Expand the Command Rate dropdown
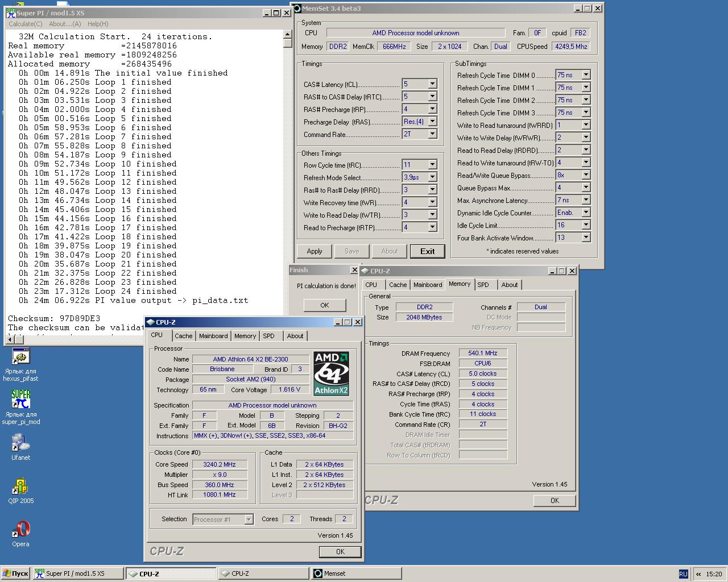 pos(432,134)
